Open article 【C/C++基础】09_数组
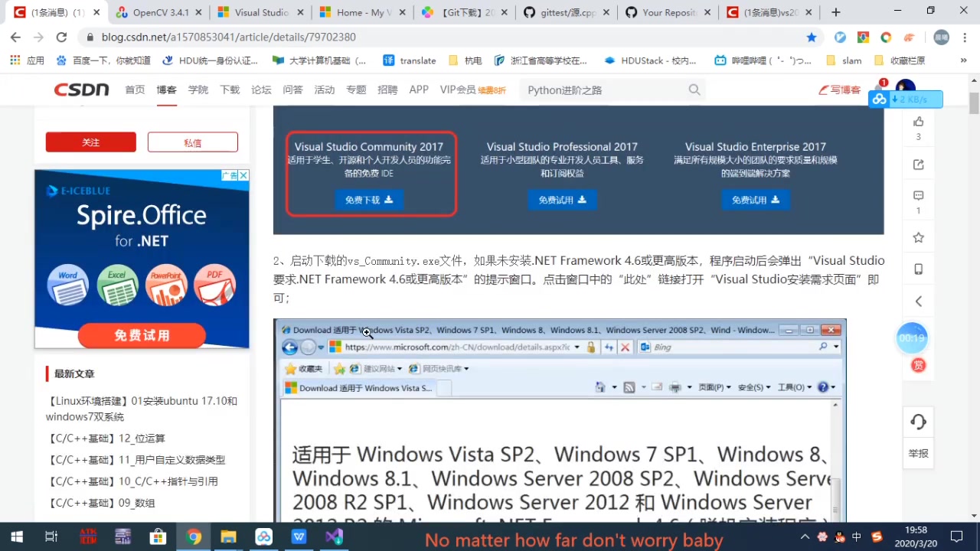This screenshot has height=551, width=980. coord(100,503)
